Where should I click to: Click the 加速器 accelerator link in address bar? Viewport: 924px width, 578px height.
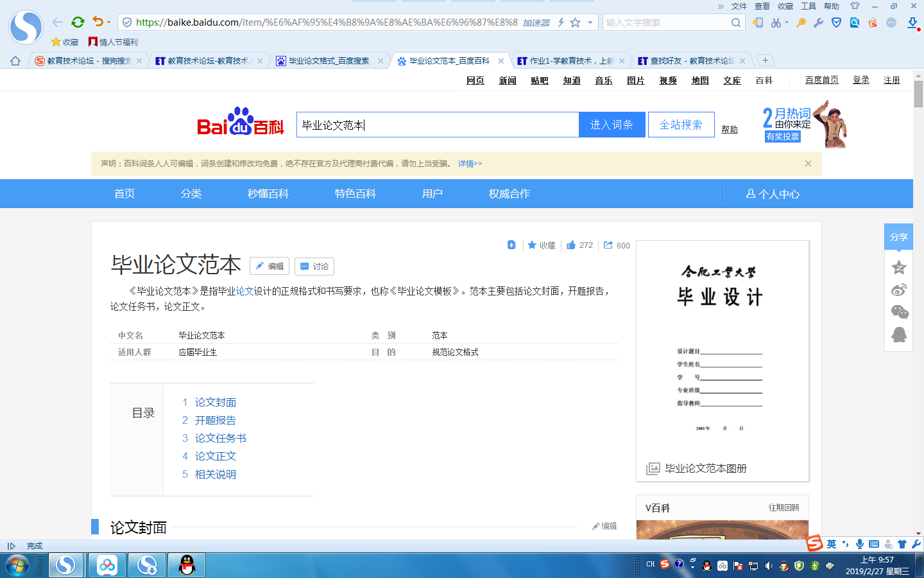(x=536, y=22)
